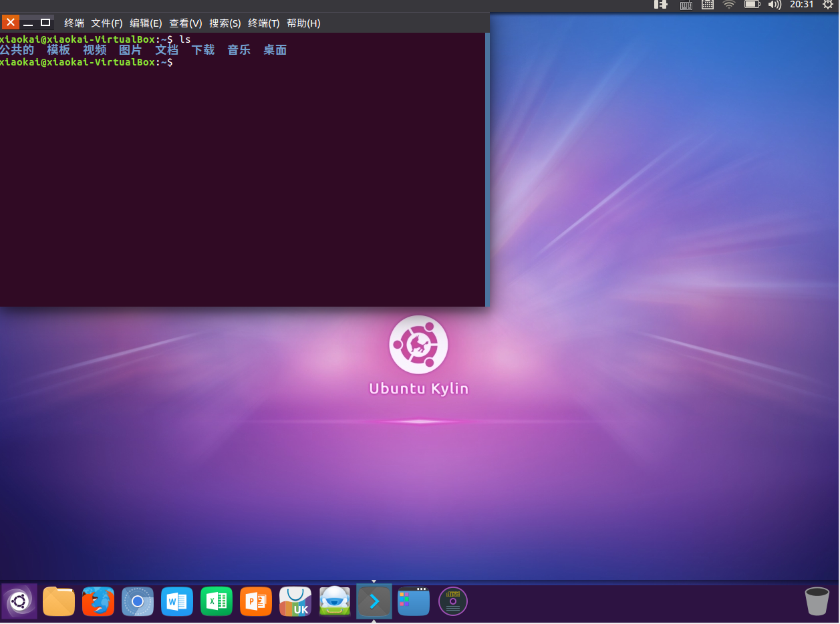Open the Ubuntu Kylin start menu launcher
The image size is (840, 624).
19,601
